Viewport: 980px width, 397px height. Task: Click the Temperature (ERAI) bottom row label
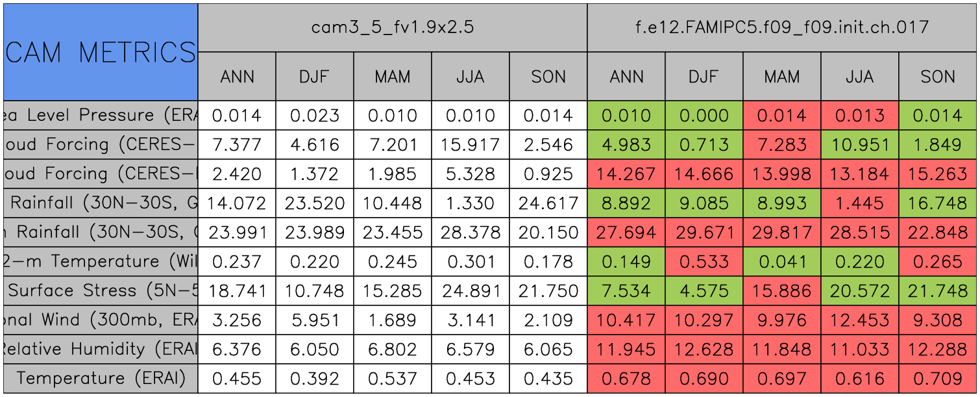coord(101,379)
